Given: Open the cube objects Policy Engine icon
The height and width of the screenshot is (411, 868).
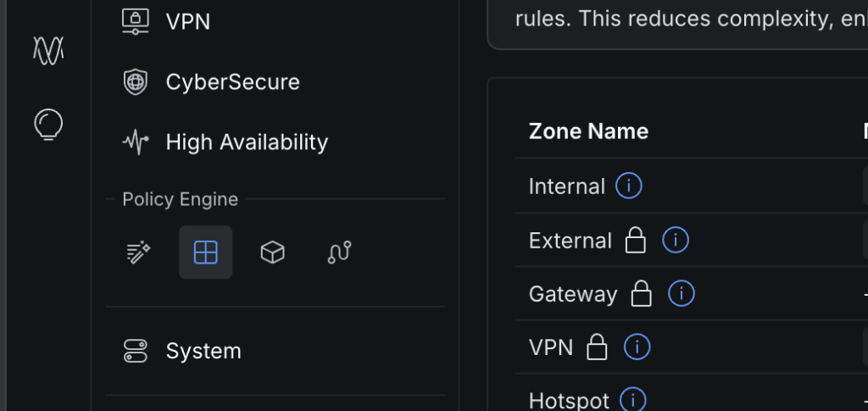Looking at the screenshot, I should click(x=272, y=253).
